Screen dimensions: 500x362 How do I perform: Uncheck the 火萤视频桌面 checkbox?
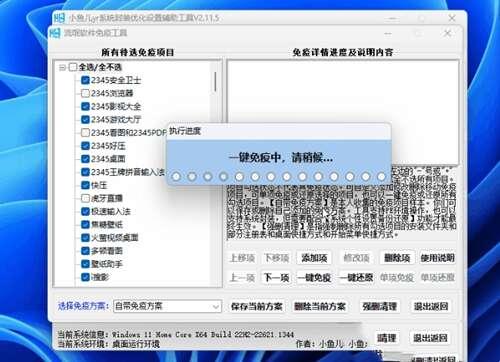pyautogui.click(x=85, y=238)
